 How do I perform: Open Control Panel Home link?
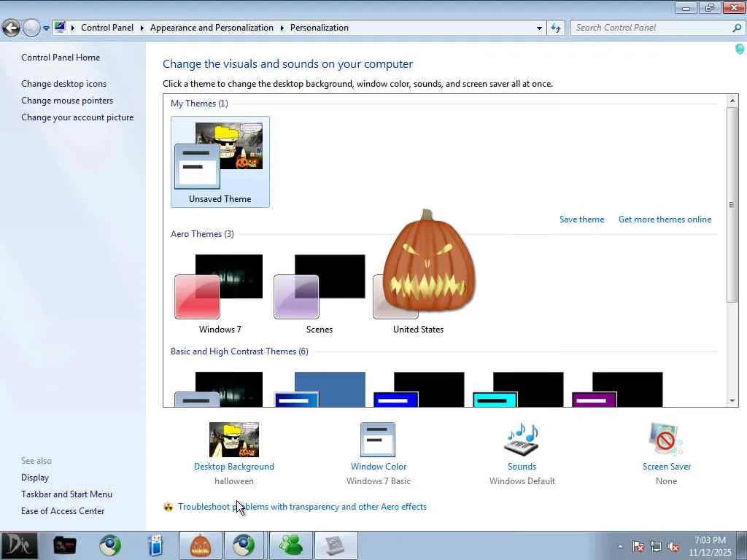[61, 58]
